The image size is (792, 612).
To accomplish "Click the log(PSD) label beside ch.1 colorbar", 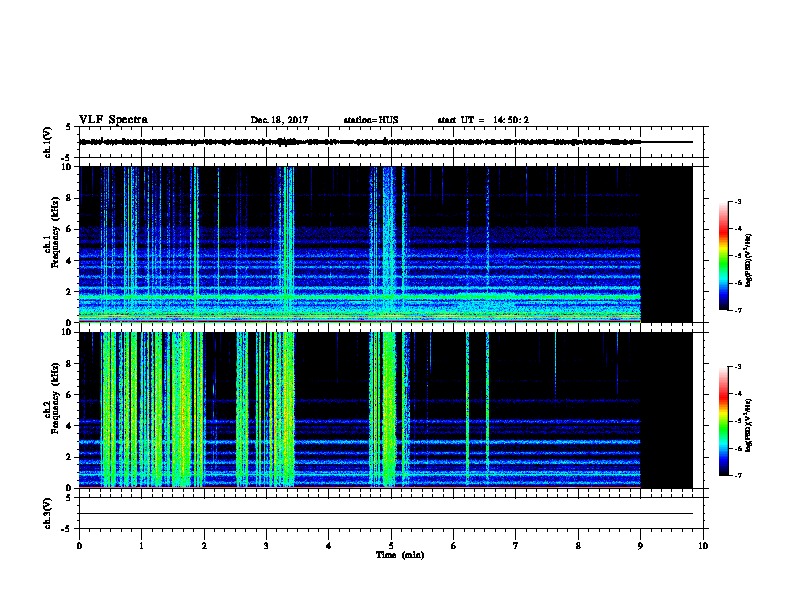I will [748, 261].
